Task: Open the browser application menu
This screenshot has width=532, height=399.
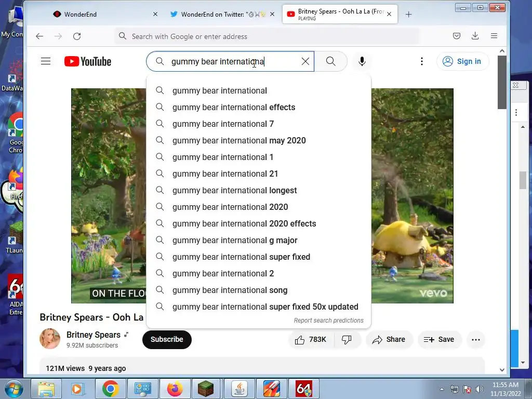Action: 494,36
